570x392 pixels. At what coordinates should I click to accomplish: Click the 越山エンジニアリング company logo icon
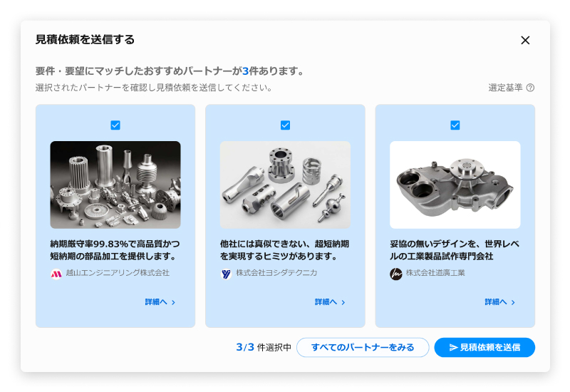[56, 274]
